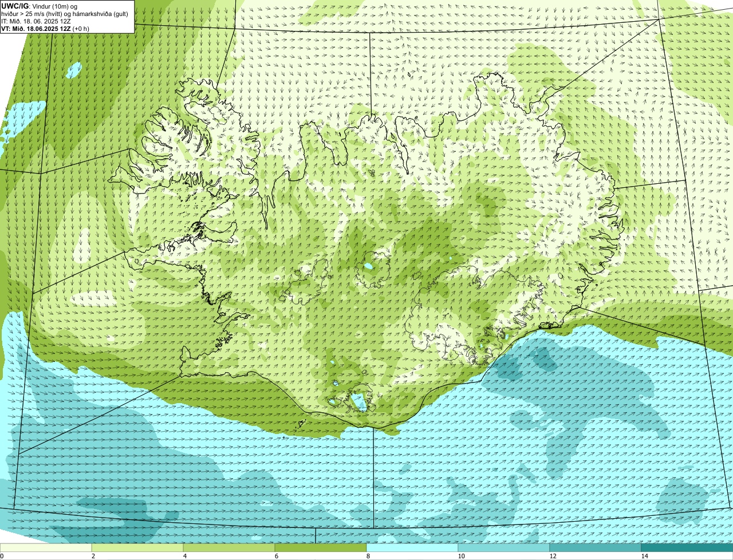This screenshot has height=560, width=733.
Task: Select the 4–6 m/s green swatch
Action: [x=229, y=548]
